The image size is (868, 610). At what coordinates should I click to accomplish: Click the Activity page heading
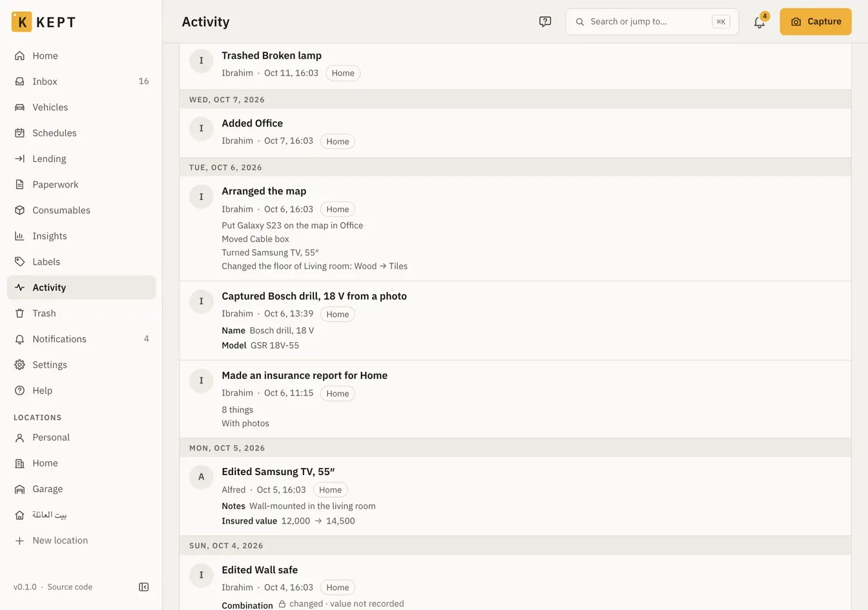[x=205, y=22]
